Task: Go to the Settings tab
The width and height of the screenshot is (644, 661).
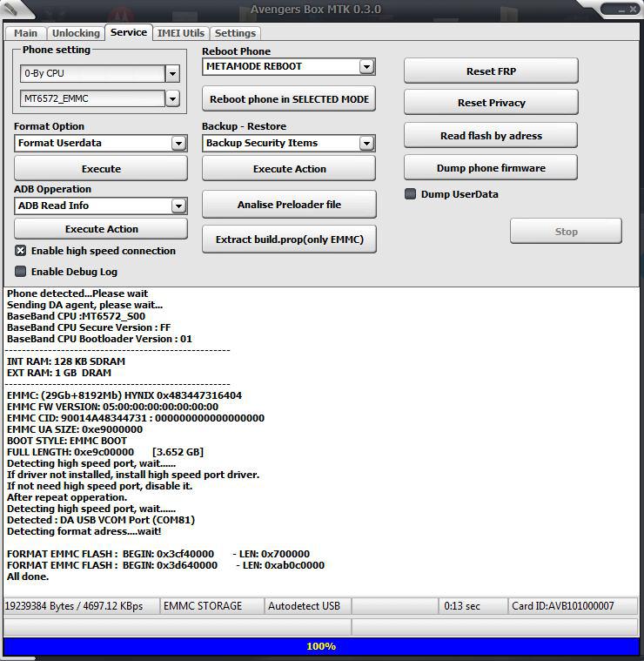Action: pos(235,33)
